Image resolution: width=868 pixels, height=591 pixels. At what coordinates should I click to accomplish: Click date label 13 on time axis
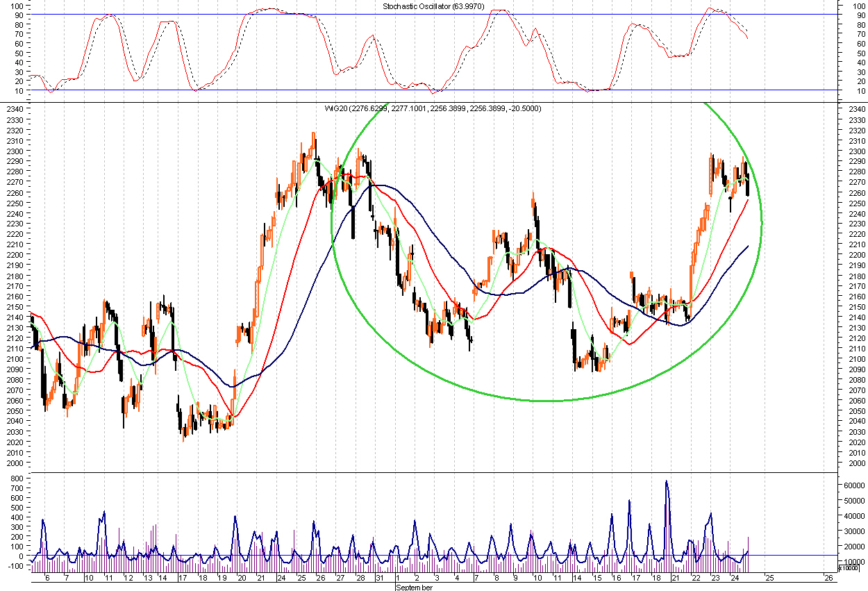(x=147, y=578)
